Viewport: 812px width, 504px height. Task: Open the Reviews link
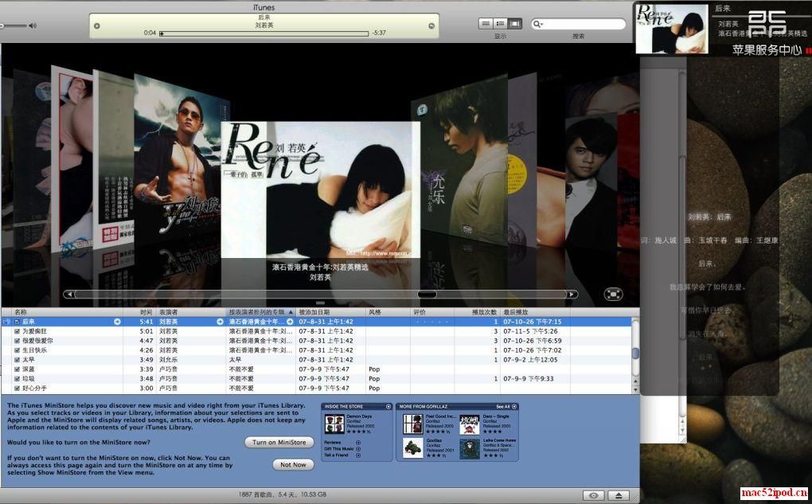[333, 443]
